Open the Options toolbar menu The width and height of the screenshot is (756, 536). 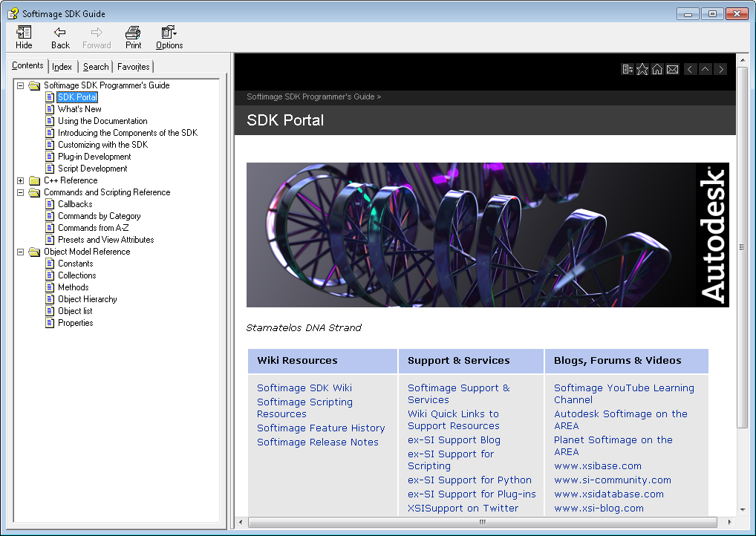point(169,37)
